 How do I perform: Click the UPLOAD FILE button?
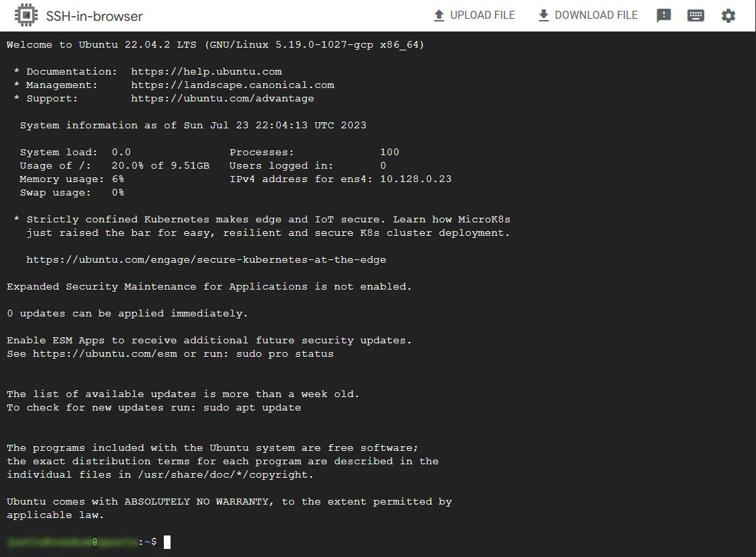pyautogui.click(x=475, y=15)
